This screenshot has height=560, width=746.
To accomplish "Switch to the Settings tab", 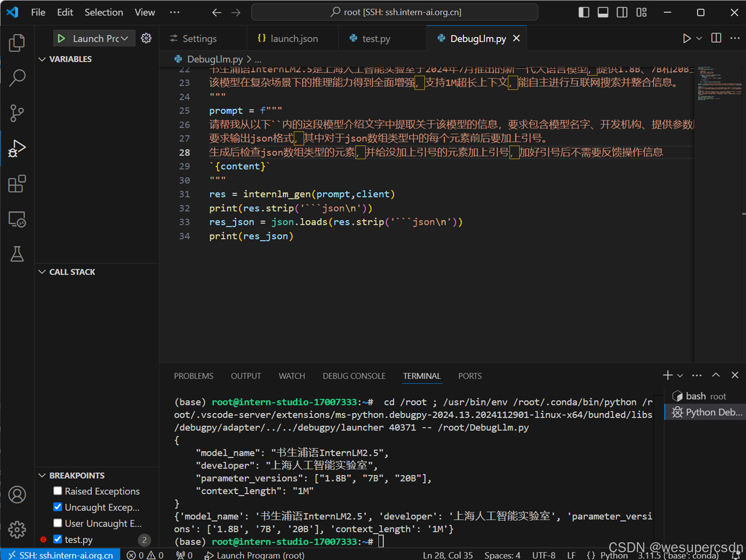I will 200,38.
